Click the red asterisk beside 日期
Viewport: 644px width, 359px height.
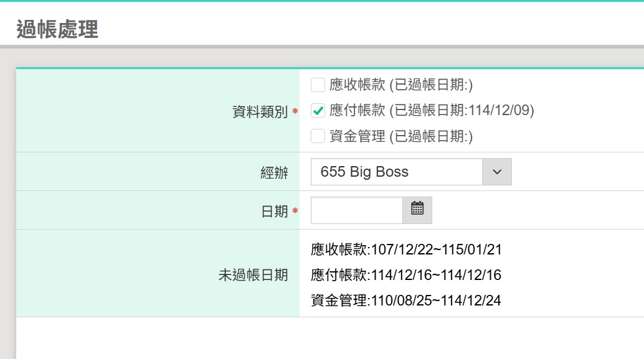pos(295,211)
